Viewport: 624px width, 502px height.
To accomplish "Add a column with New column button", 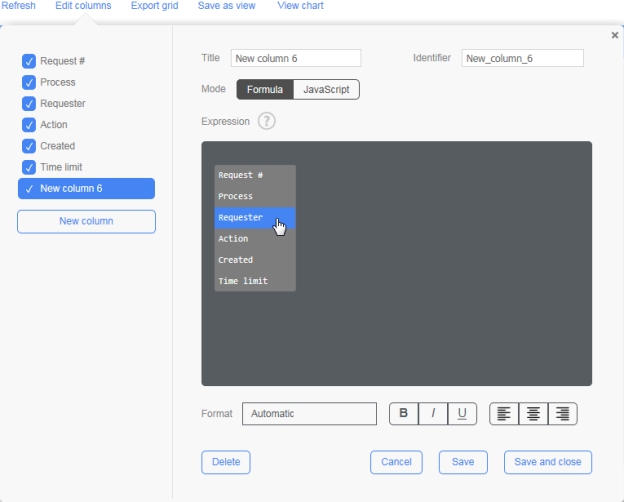I will [x=86, y=221].
